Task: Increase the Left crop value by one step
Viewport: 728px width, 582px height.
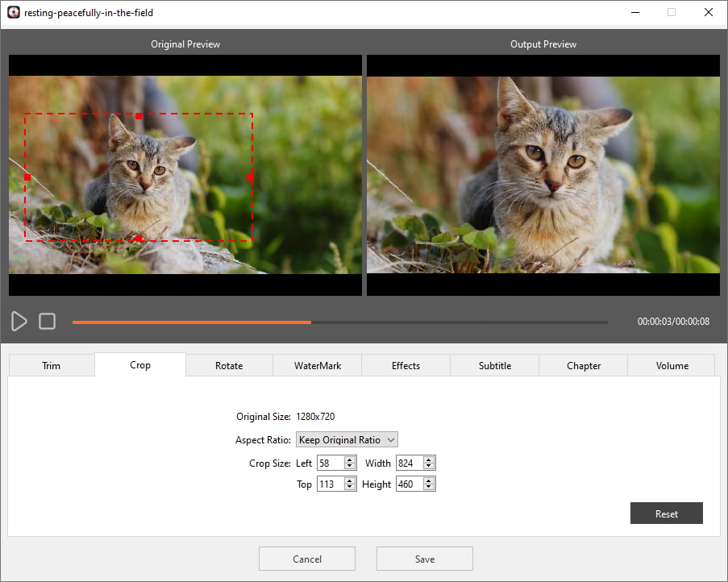Action: click(x=350, y=459)
